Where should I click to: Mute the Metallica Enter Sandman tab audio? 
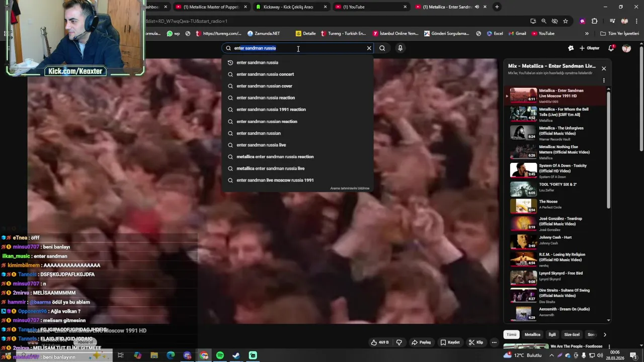point(476,7)
